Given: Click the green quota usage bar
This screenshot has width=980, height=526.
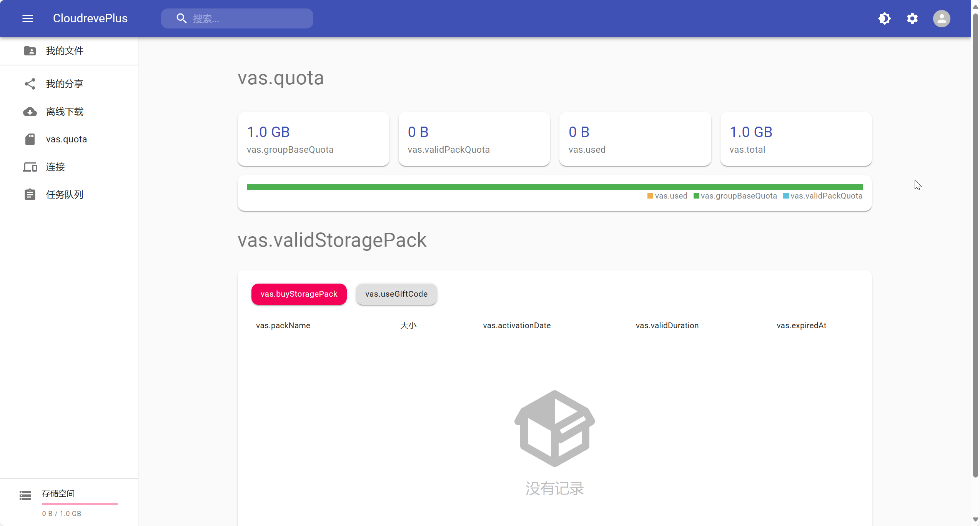Looking at the screenshot, I should tap(554, 187).
